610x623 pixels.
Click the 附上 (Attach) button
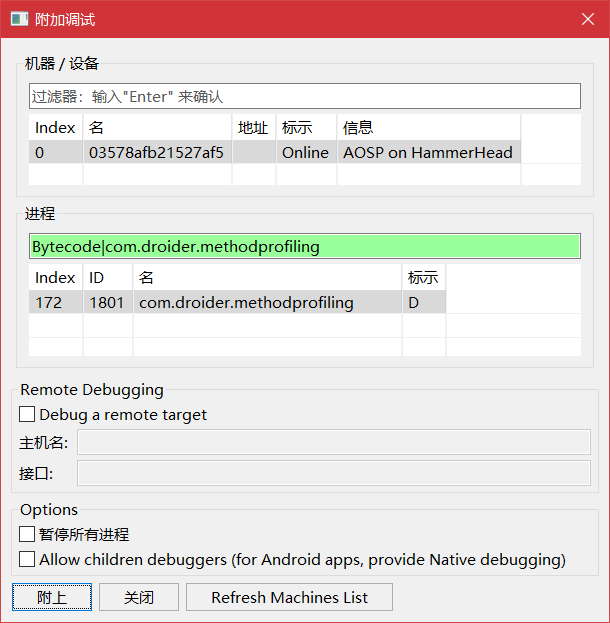click(x=52, y=597)
